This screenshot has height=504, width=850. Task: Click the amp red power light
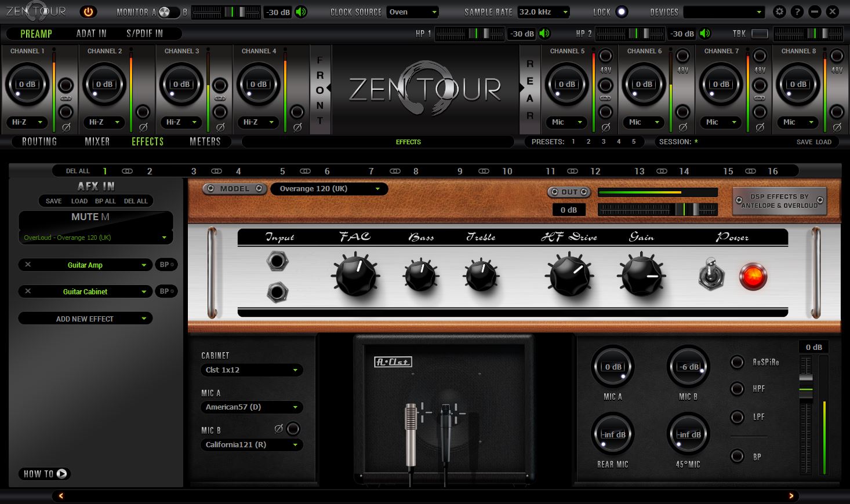pos(753,276)
